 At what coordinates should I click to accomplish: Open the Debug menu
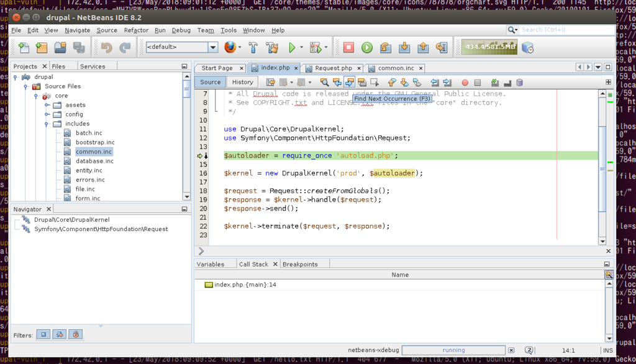click(181, 30)
